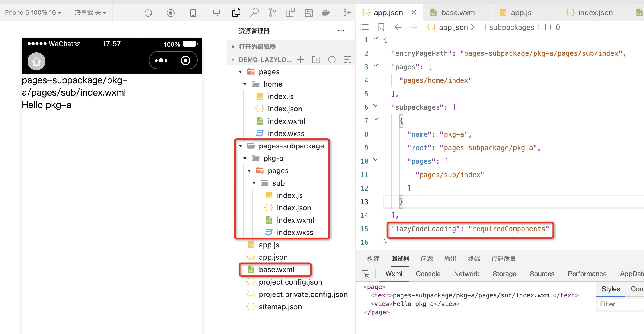Toggle the phone device frame icon

[x=193, y=13]
